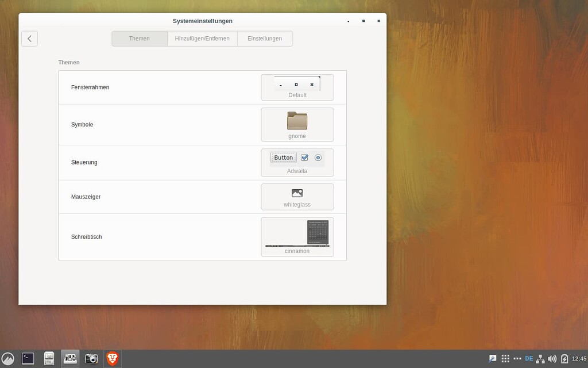Open the file manager from the panel
The width and height of the screenshot is (588, 368).
click(49, 359)
